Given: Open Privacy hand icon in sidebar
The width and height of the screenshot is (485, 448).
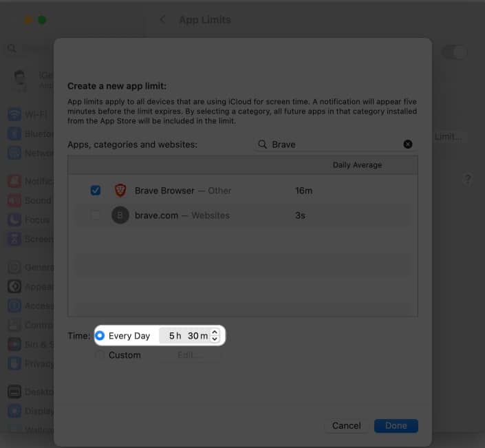Looking at the screenshot, I should [x=14, y=363].
